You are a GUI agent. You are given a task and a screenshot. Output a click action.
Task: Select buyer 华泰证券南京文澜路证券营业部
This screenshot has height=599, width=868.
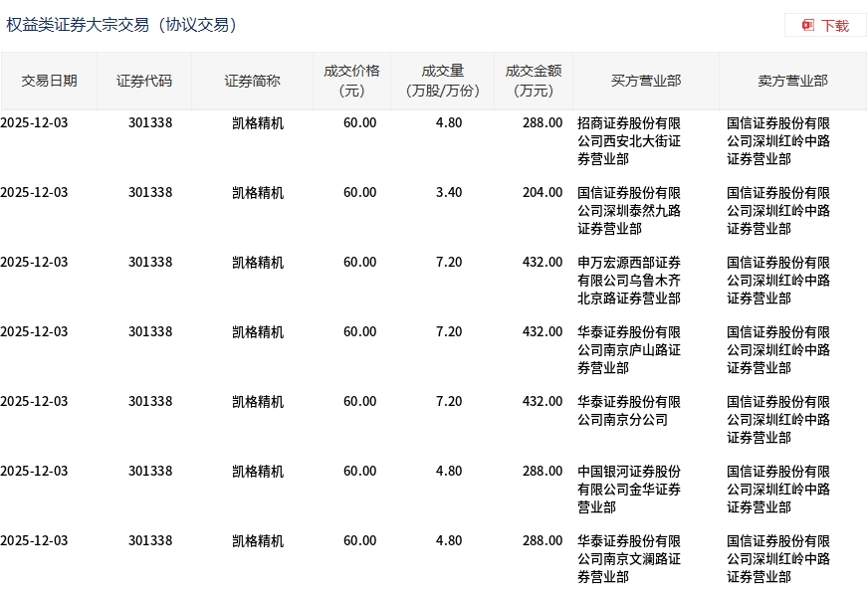tap(629, 558)
